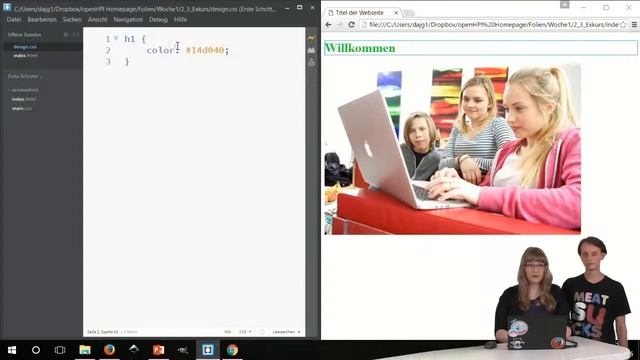Image resolution: width=640 pixels, height=360 pixels.
Task: Go back in Chrome browser
Action: [329, 25]
